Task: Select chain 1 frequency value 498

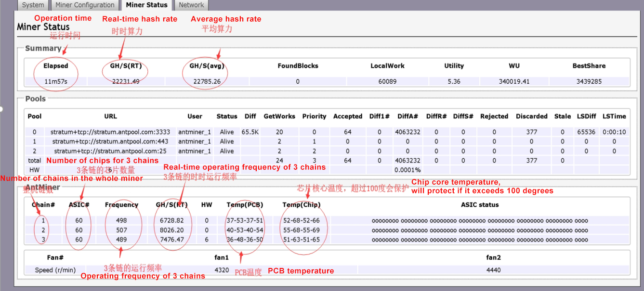Action: pos(121,220)
